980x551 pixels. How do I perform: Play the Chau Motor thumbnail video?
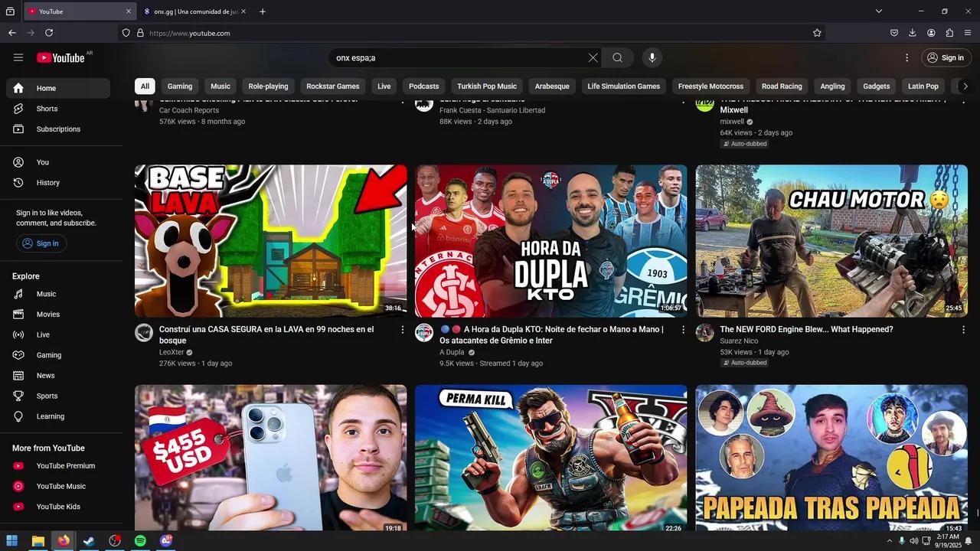[831, 241]
